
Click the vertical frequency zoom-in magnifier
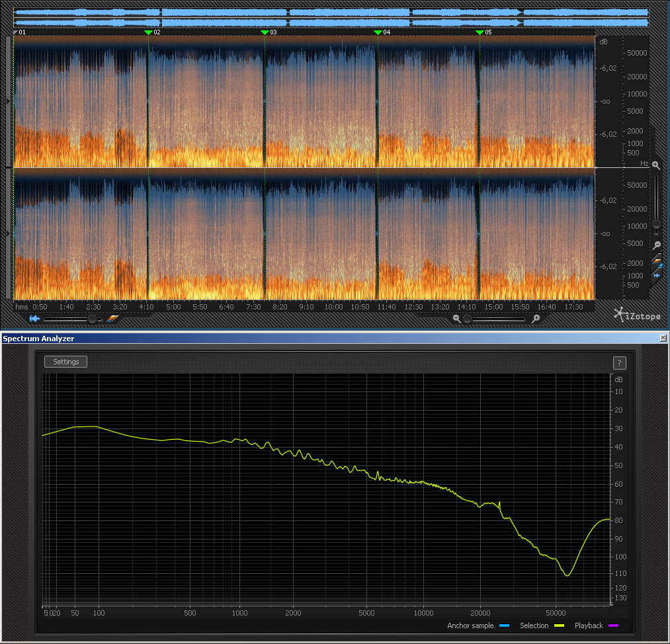coord(656,165)
